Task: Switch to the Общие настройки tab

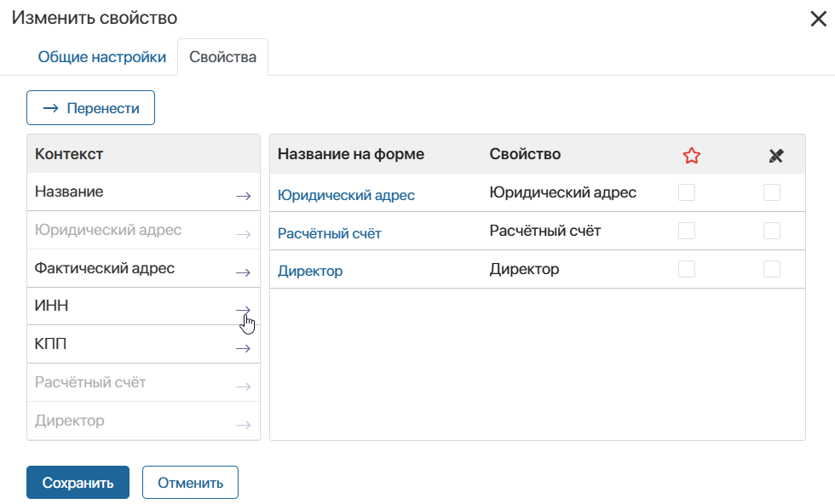Action: (x=102, y=56)
